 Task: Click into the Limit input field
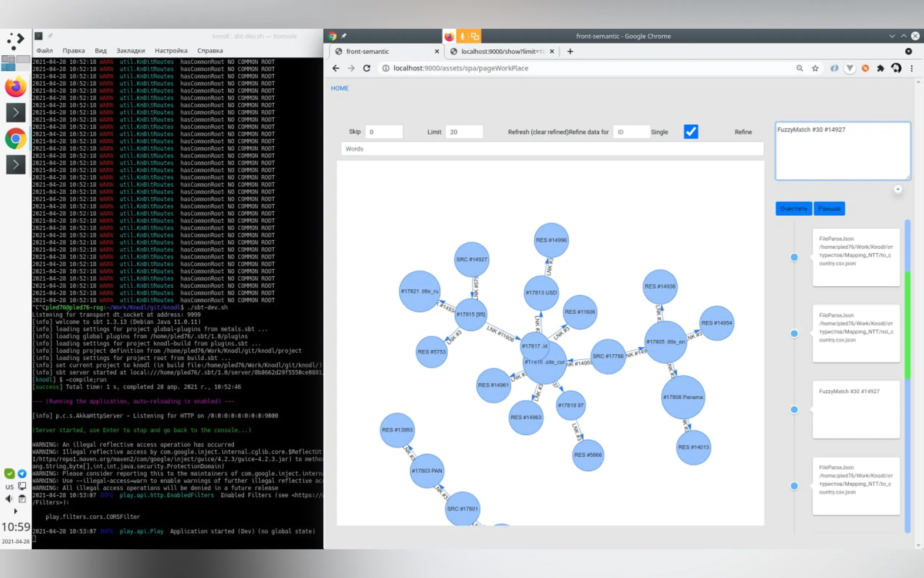464,132
